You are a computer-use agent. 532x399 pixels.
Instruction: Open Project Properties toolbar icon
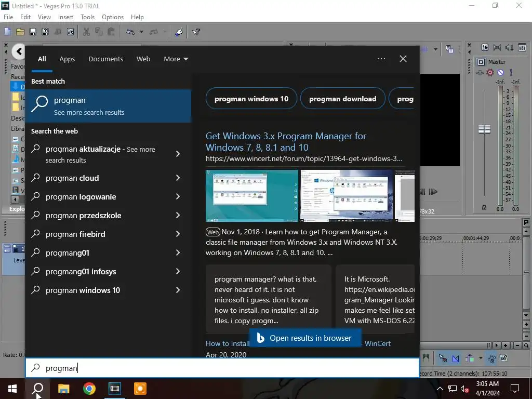[x=70, y=32]
